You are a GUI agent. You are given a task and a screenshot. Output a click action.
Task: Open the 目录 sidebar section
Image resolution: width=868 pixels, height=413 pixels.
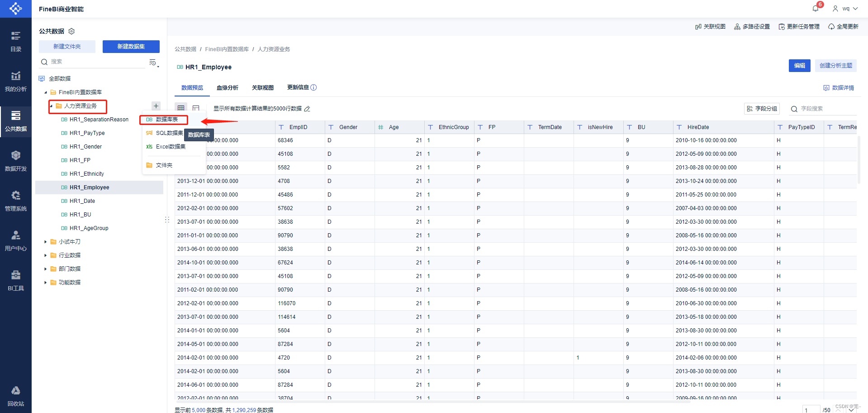pyautogui.click(x=16, y=41)
